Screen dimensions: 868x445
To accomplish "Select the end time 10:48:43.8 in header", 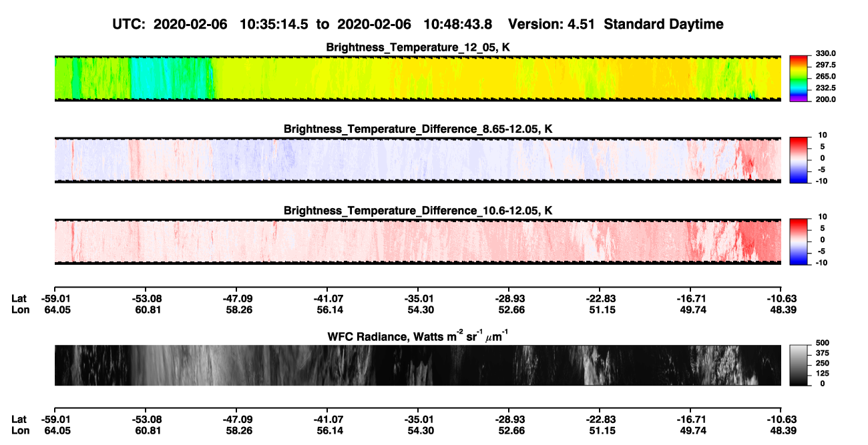I will point(459,24).
